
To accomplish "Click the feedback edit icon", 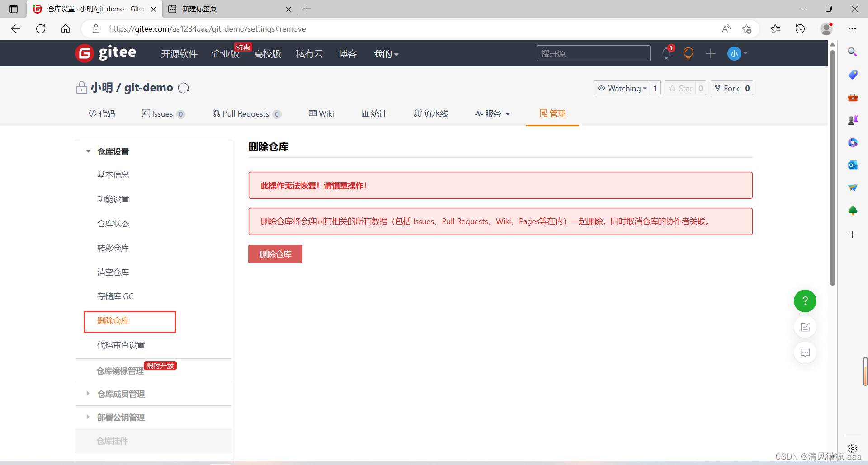I will coord(805,327).
